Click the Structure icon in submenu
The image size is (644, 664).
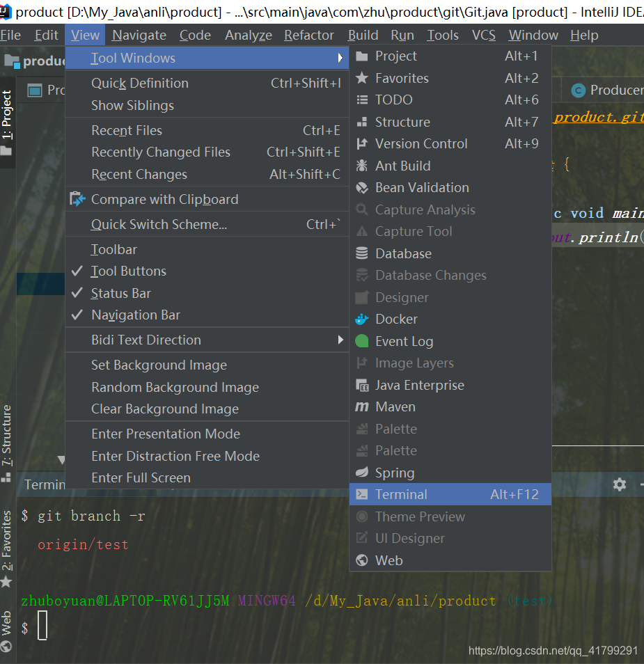point(362,122)
